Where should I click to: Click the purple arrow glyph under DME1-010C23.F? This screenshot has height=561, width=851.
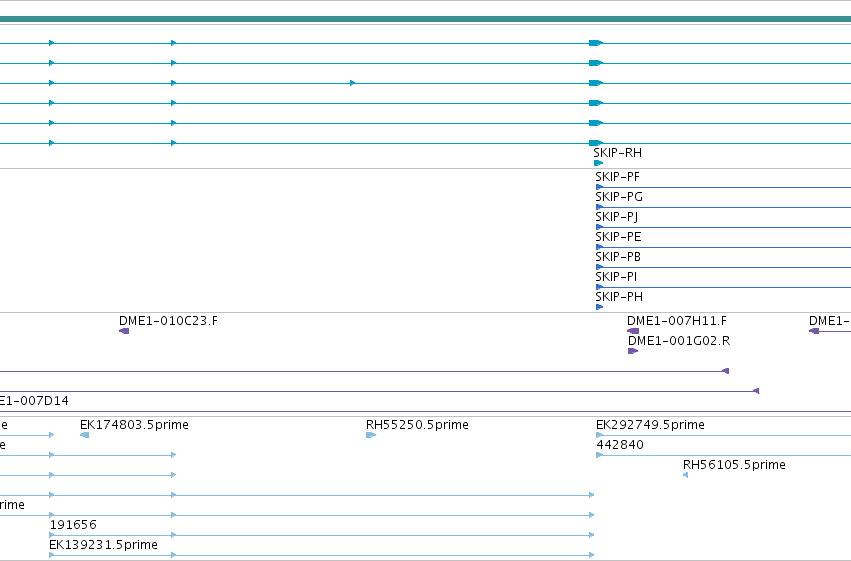tap(124, 331)
